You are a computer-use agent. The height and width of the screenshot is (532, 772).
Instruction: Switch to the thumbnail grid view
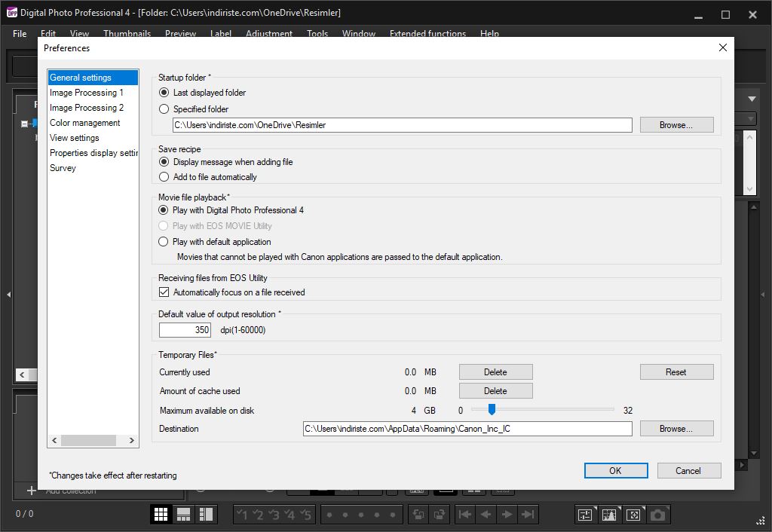161,514
